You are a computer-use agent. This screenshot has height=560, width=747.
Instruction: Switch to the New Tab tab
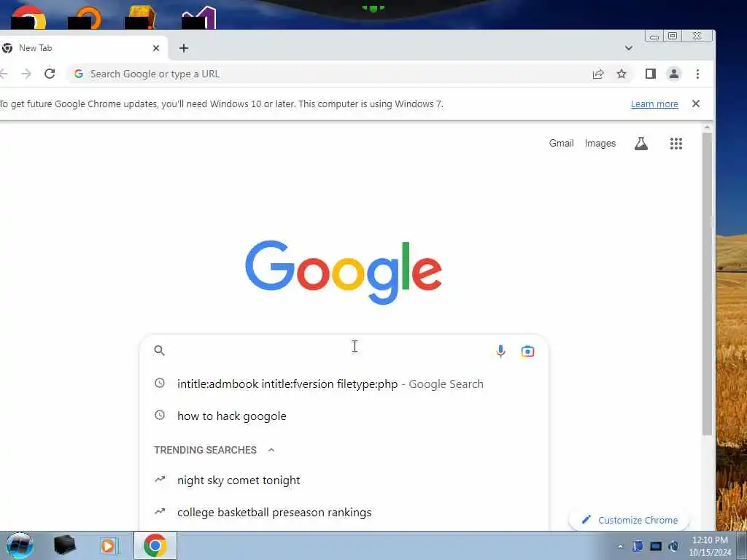pos(83,48)
